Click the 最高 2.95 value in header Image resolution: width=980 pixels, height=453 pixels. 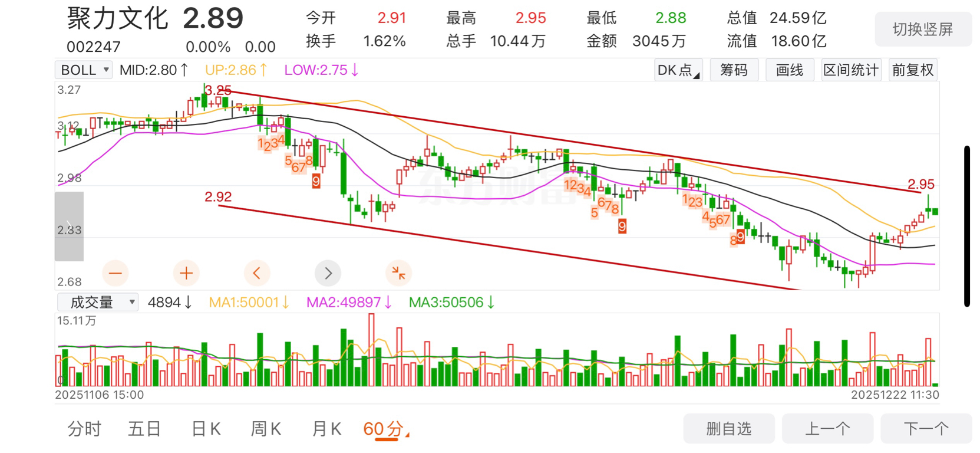click(496, 18)
